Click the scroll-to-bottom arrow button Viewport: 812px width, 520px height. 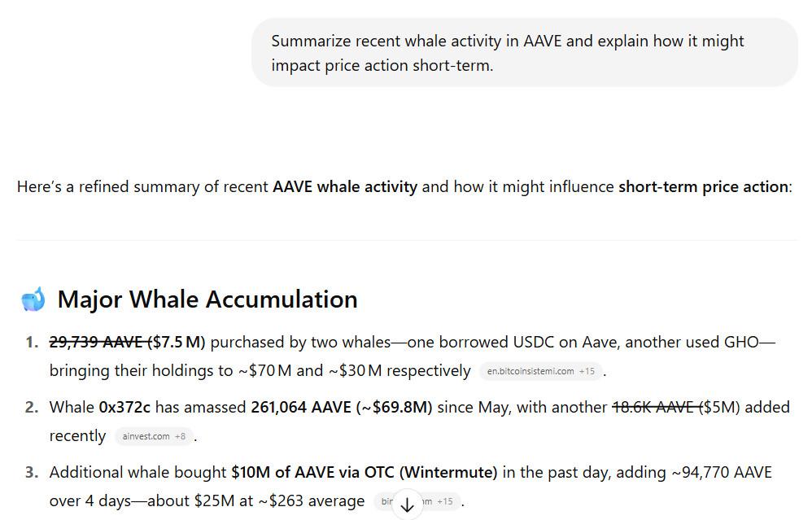407,505
